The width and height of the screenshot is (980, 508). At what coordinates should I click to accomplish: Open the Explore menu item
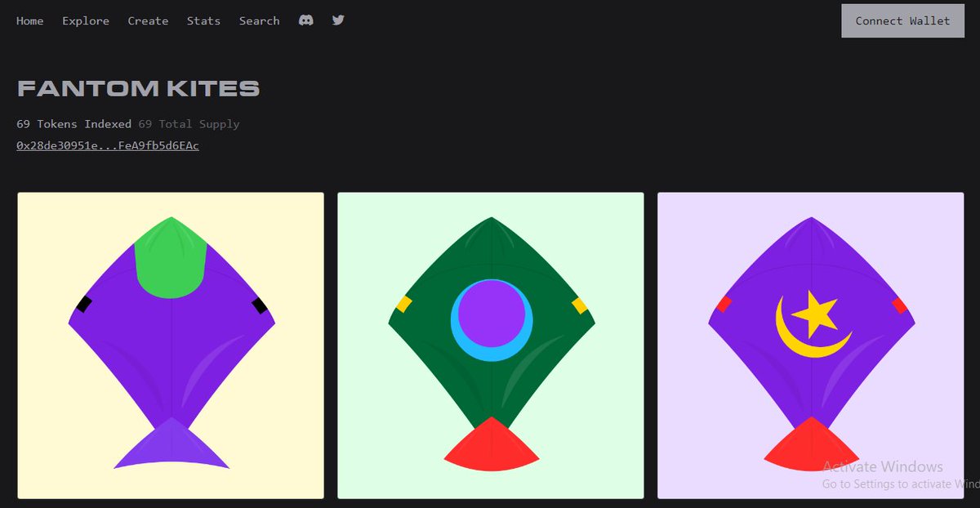point(86,20)
